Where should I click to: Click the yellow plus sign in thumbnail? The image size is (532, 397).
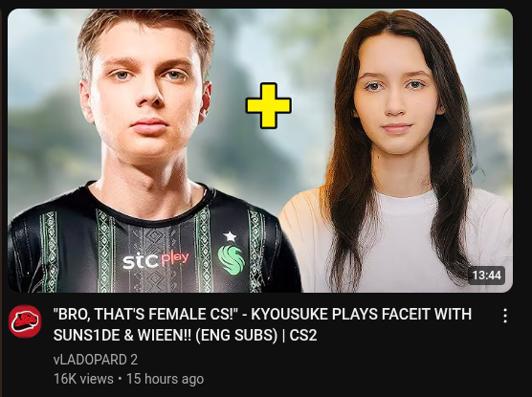point(268,105)
